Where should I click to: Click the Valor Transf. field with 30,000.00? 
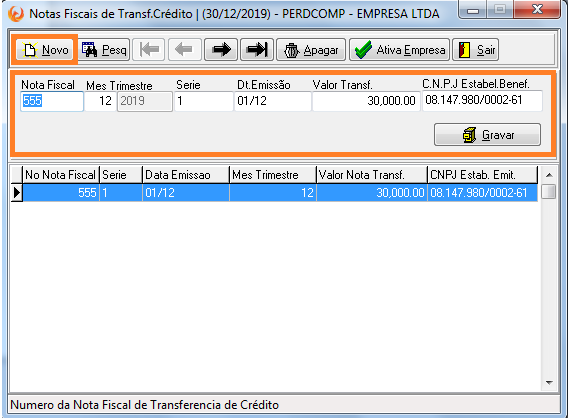pos(366,101)
